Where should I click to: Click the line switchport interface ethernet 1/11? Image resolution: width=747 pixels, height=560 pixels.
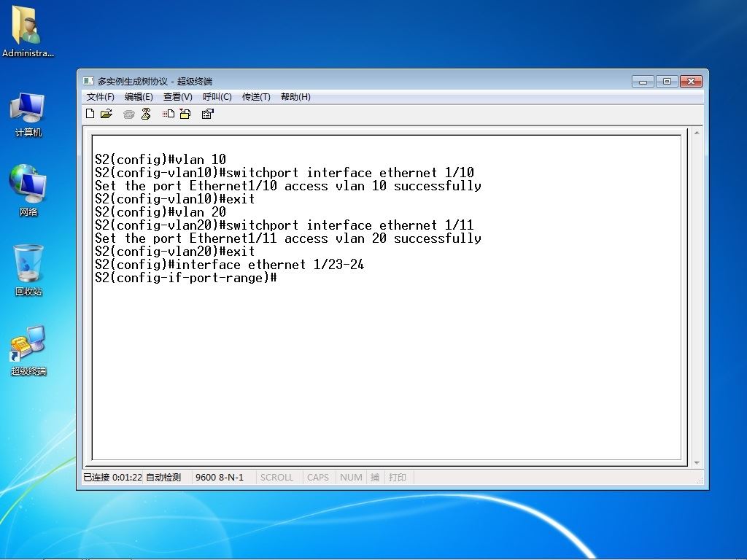pos(350,225)
